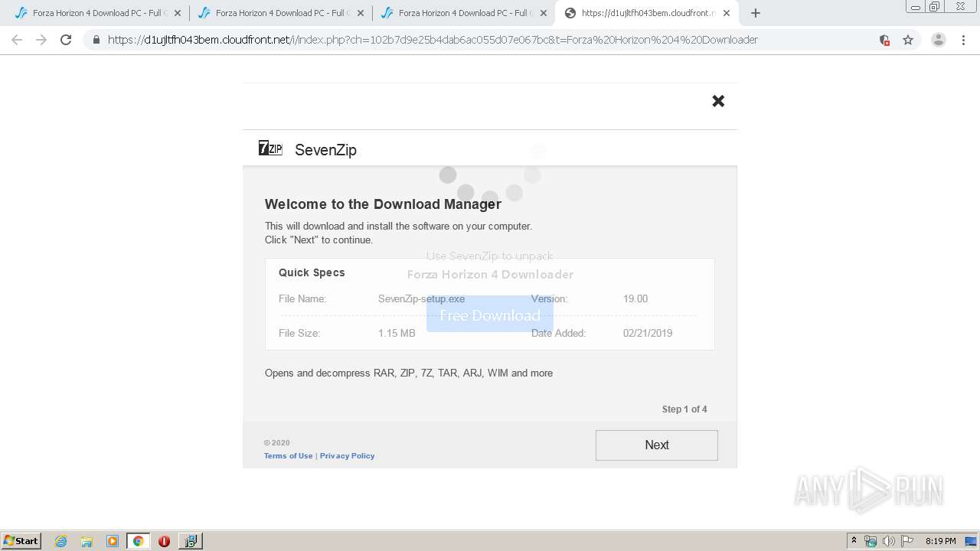The height and width of the screenshot is (551, 980).
Task: View site security lock info
Action: (96, 40)
